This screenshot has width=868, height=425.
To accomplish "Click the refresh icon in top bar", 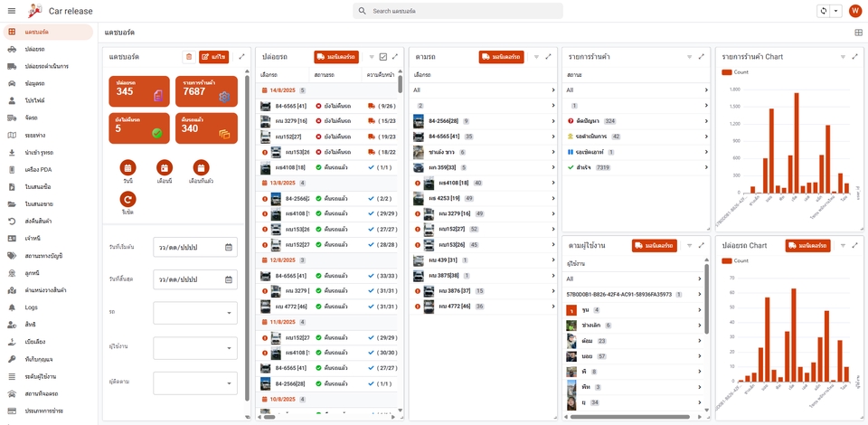I will [x=823, y=11].
